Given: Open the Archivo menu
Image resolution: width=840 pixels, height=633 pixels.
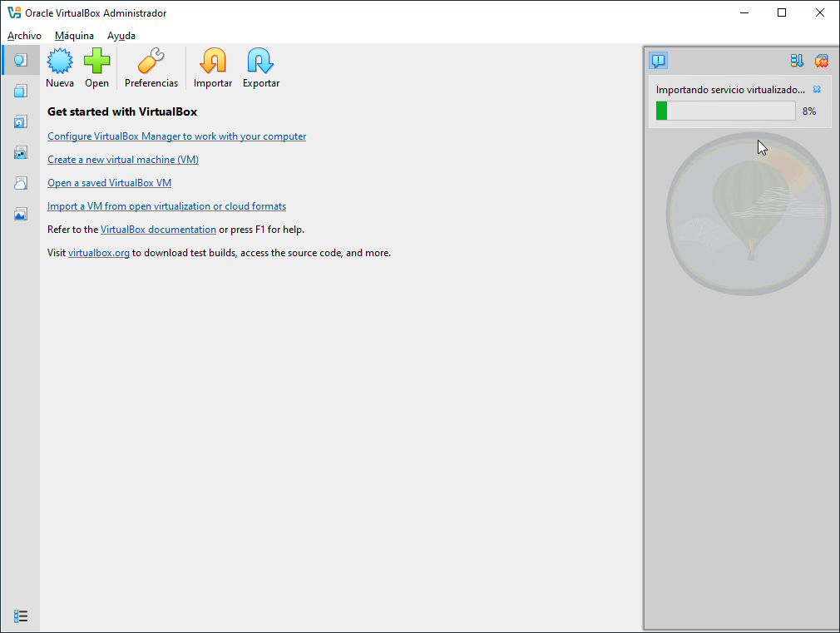Looking at the screenshot, I should tap(24, 36).
